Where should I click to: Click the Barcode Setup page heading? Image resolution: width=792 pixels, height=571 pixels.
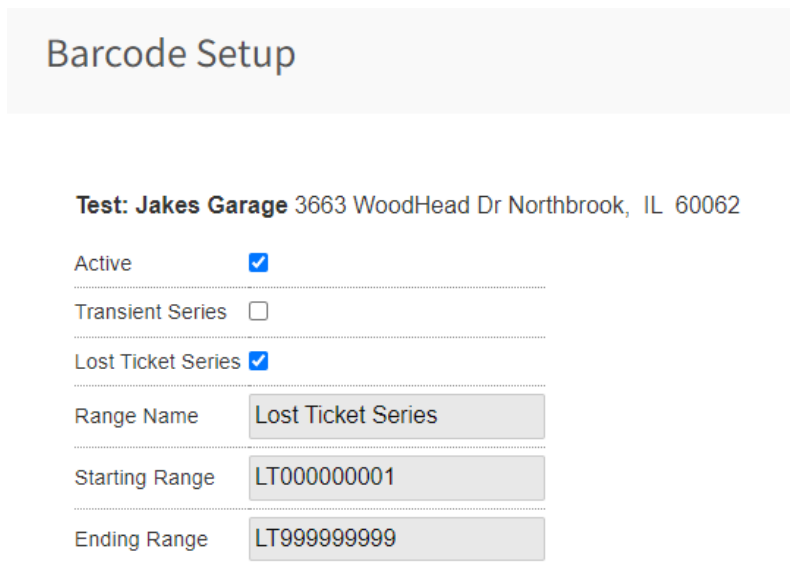point(171,54)
